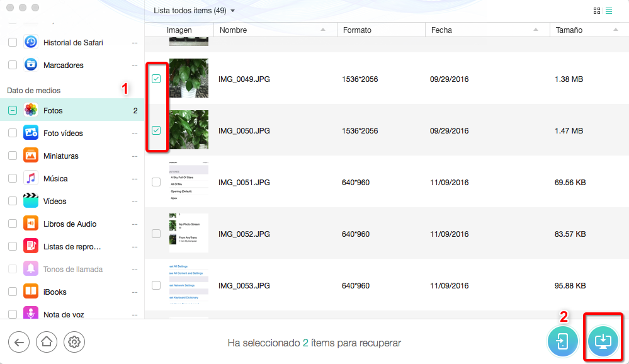Go back with the arrow button
The width and height of the screenshot is (629, 364).
pos(19,342)
